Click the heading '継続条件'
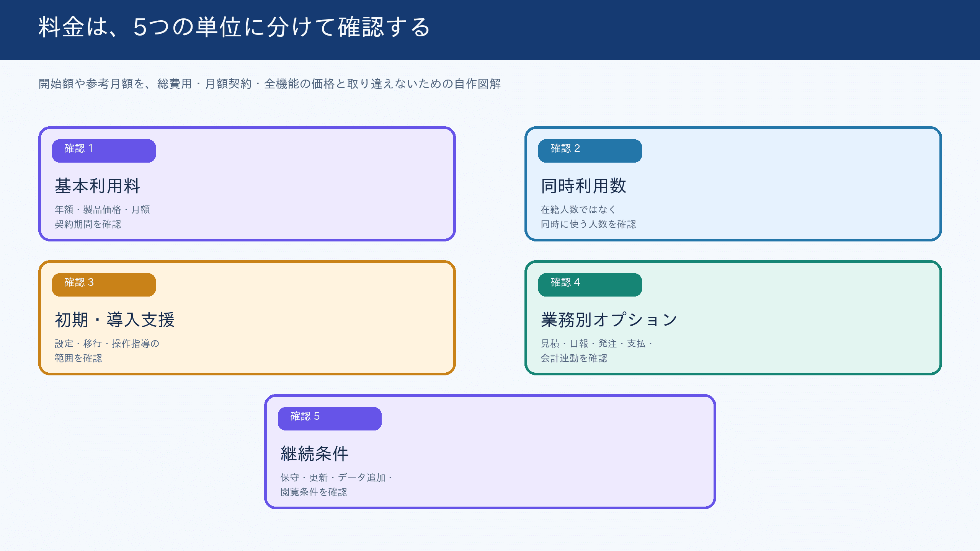Viewport: 980px width, 551px height. pyautogui.click(x=315, y=454)
